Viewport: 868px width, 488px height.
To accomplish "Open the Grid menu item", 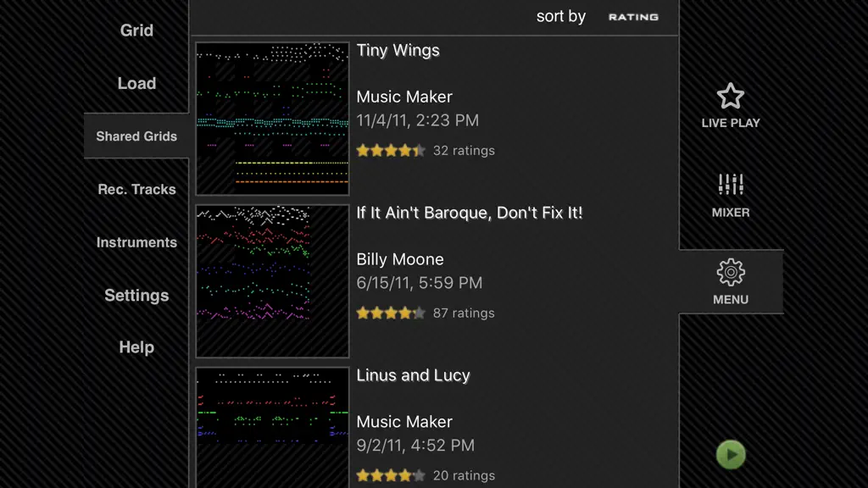I will click(136, 30).
